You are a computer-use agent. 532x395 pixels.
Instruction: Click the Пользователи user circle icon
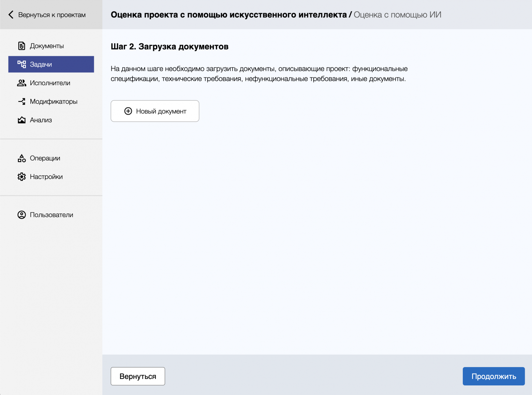point(21,215)
